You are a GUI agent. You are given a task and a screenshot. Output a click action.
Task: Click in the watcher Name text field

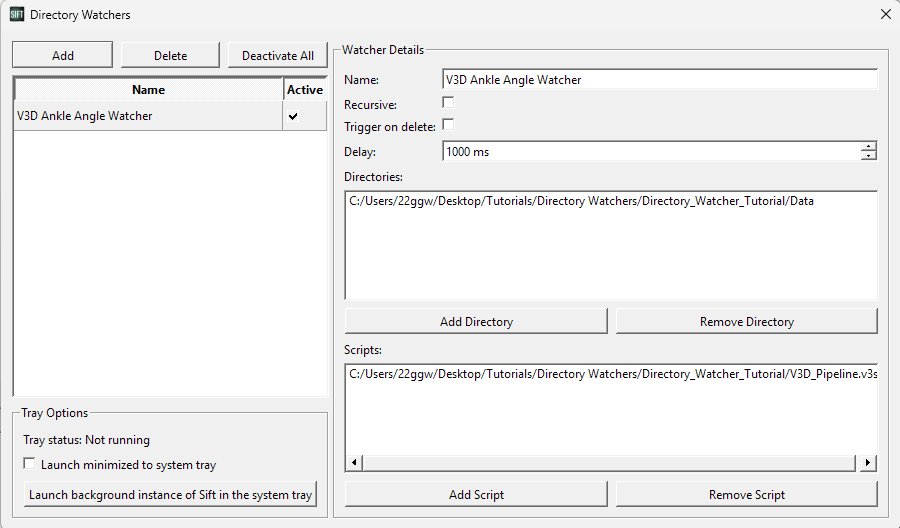pos(660,80)
